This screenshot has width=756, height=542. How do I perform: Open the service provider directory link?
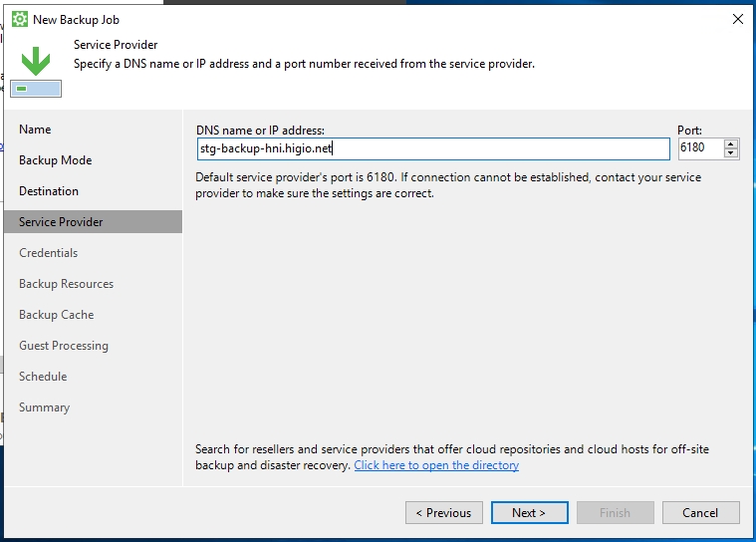[436, 465]
